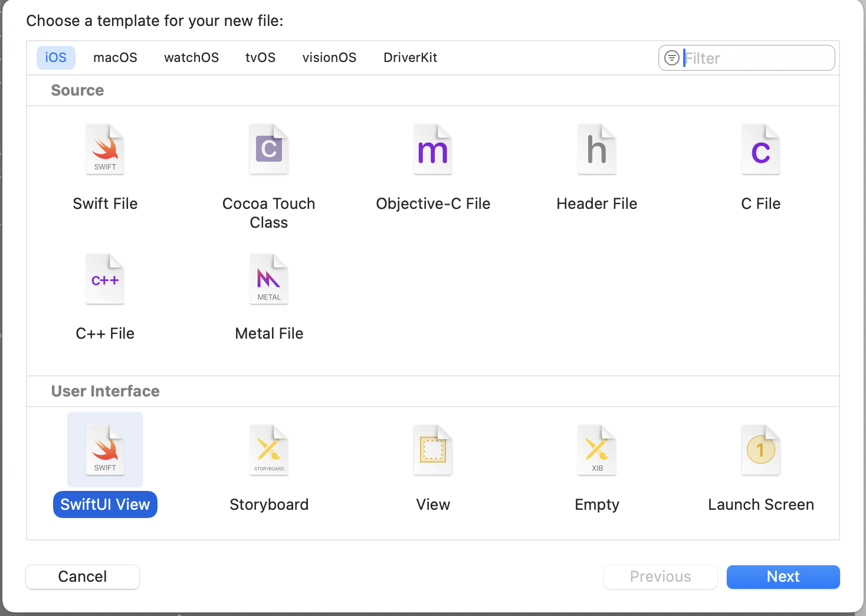The width and height of the screenshot is (866, 616).
Task: Open the watchOS platform tab
Action: pyautogui.click(x=191, y=58)
